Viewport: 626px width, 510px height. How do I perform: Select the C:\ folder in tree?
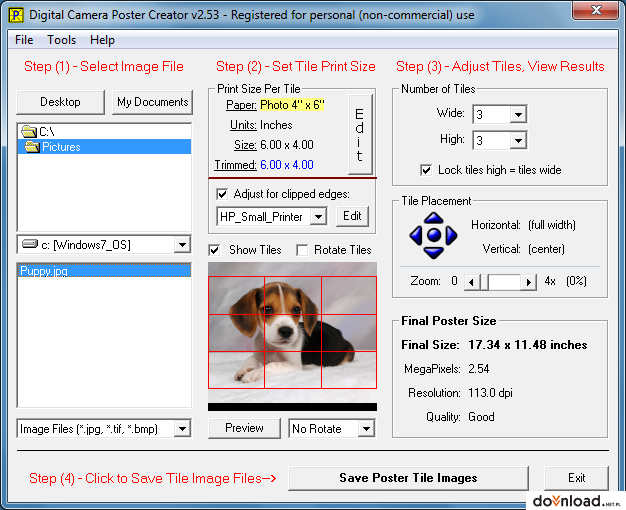pyautogui.click(x=104, y=131)
